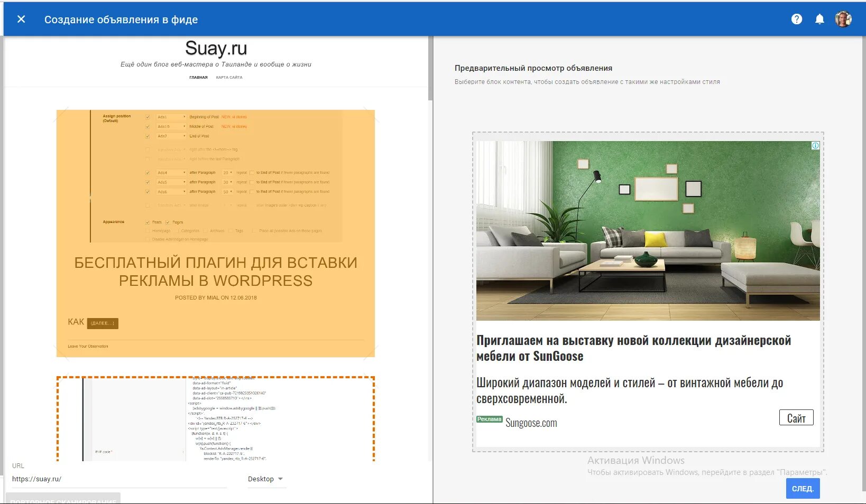866x504 pixels.
Task: Click the Leave Your Observation link
Action: click(x=88, y=347)
